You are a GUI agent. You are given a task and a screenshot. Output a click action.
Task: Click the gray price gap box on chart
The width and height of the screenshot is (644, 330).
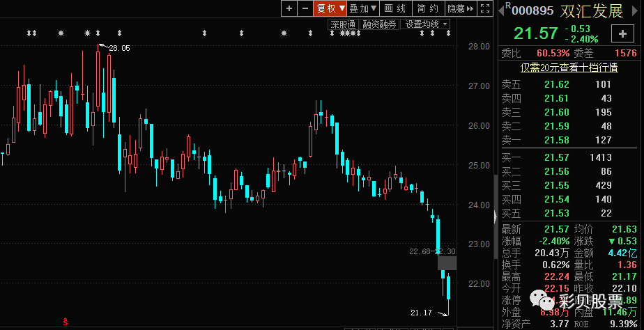pos(447,263)
